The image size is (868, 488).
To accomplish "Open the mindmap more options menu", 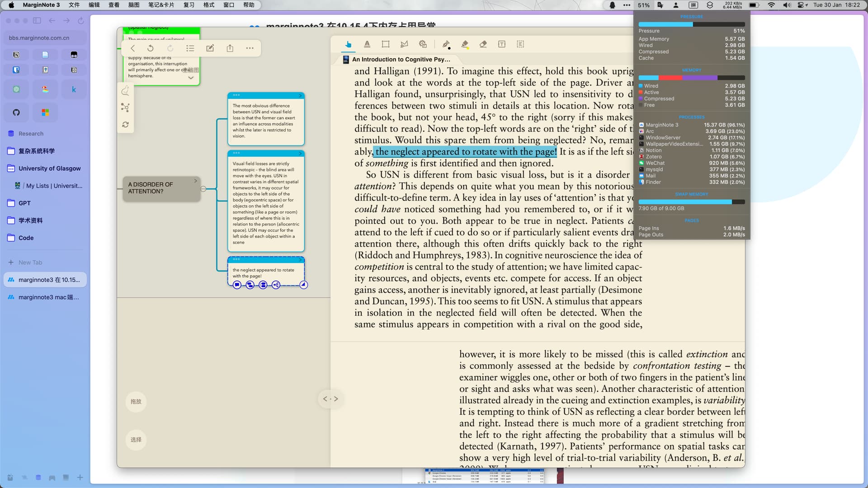I will (250, 48).
